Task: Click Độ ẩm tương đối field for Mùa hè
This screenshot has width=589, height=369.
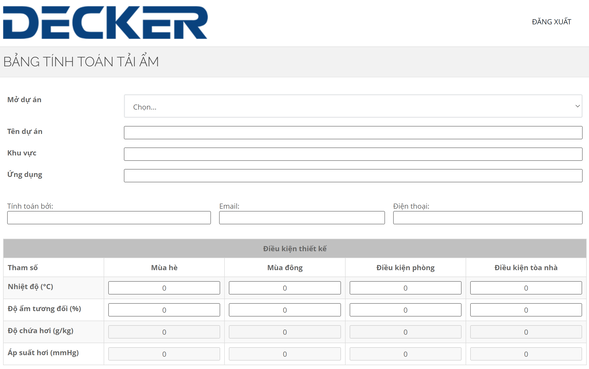Action: [164, 310]
